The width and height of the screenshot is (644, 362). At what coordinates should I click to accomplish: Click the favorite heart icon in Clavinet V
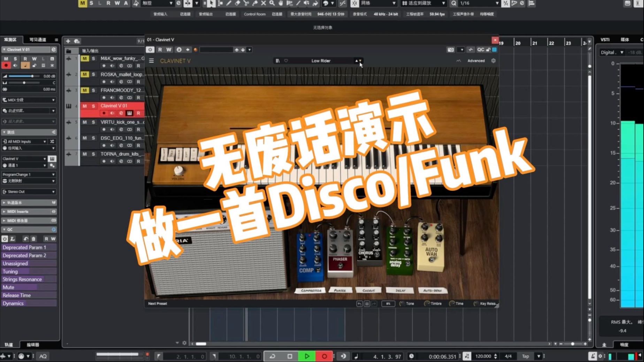point(286,61)
